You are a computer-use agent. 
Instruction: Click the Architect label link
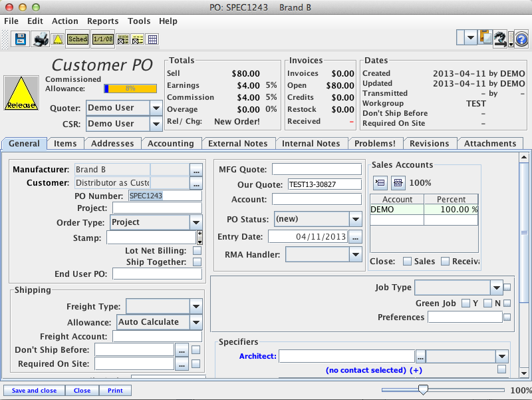click(x=257, y=356)
